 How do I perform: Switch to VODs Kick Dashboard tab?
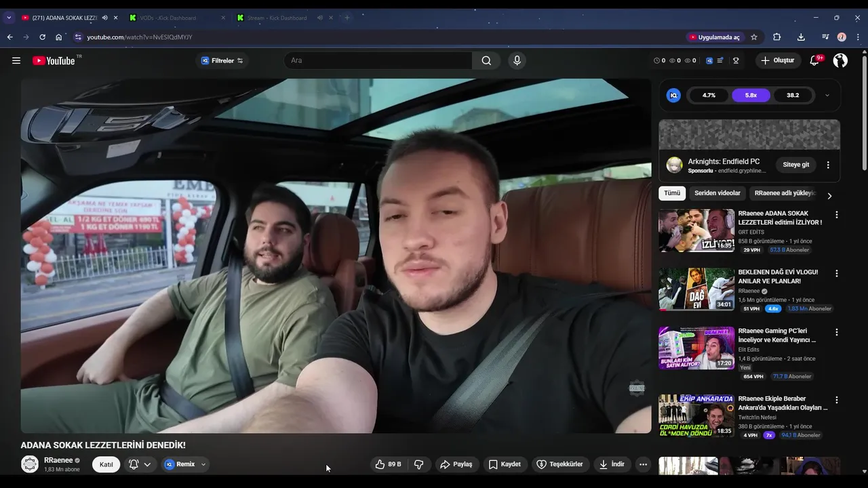point(178,18)
